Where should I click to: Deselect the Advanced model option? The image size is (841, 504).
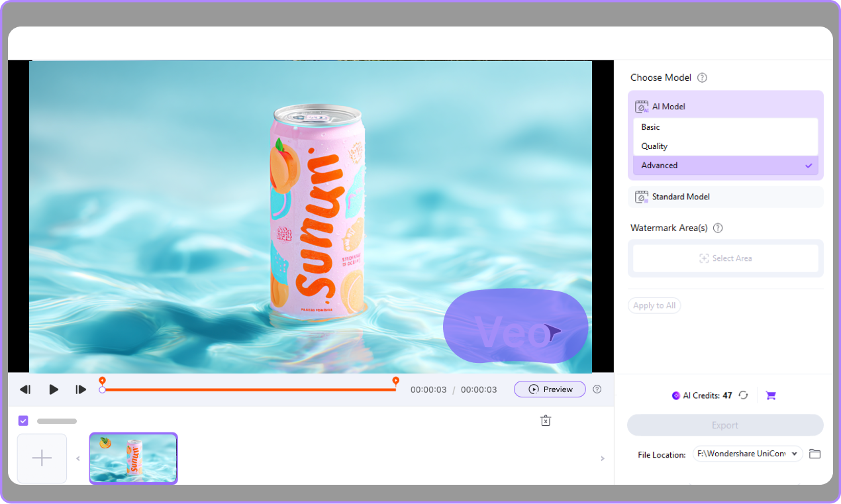[725, 165]
